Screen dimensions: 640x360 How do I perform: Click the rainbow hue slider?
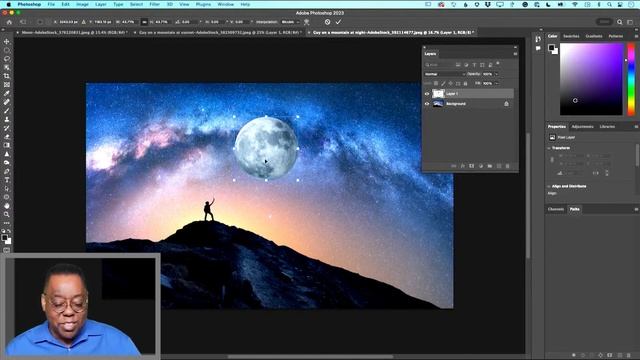pos(631,79)
